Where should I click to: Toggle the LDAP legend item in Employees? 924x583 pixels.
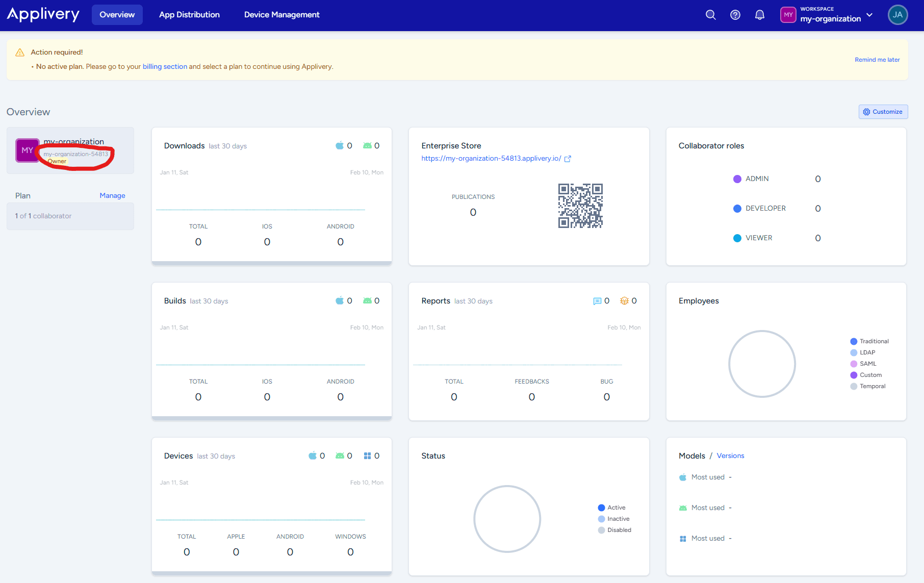(x=863, y=353)
